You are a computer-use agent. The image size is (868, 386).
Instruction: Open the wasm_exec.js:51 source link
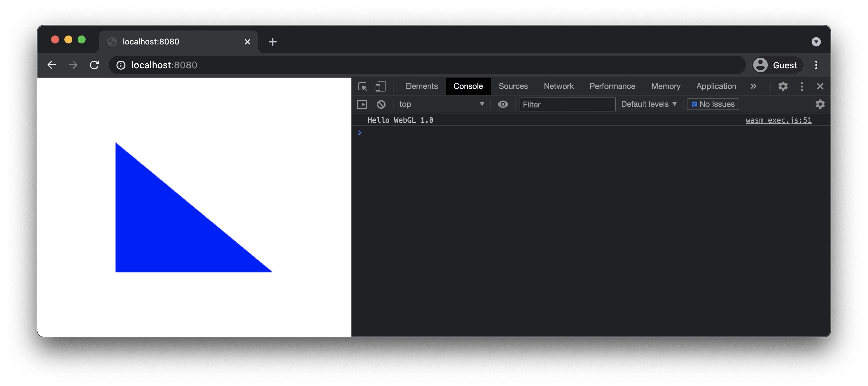778,120
